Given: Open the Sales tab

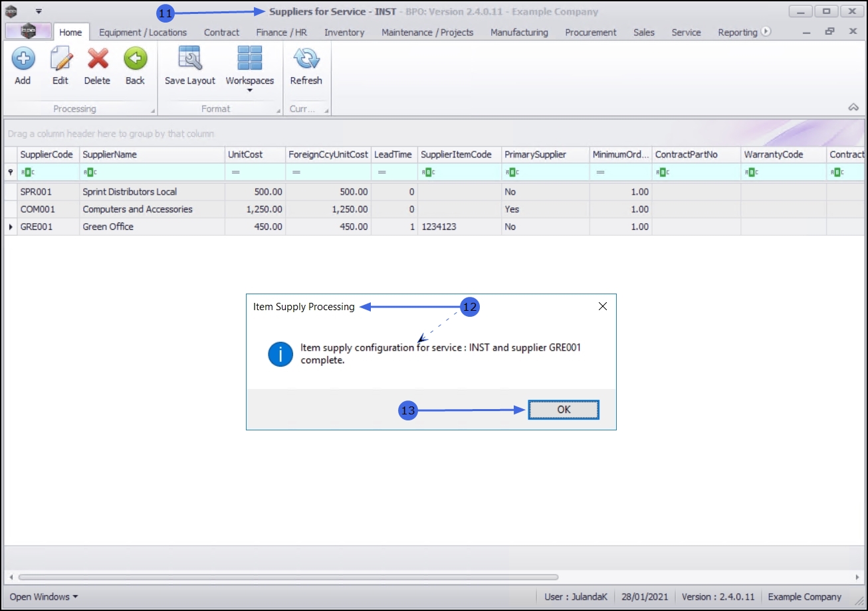Looking at the screenshot, I should point(644,32).
